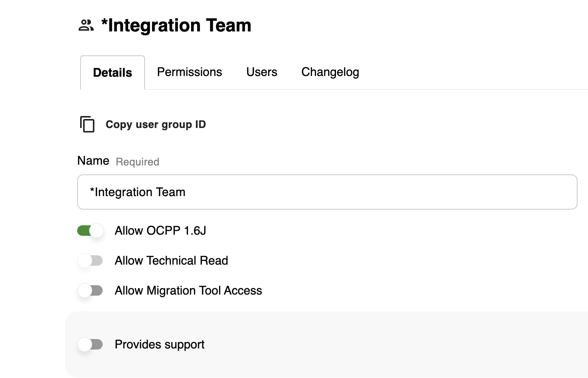The image size is (588, 378).
Task: Focus the Name input field
Action: click(327, 192)
